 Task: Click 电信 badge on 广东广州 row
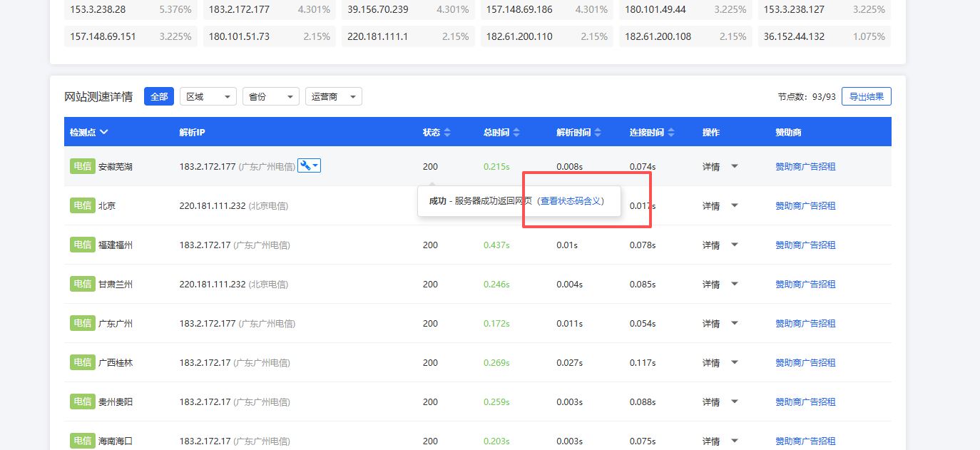(82, 323)
